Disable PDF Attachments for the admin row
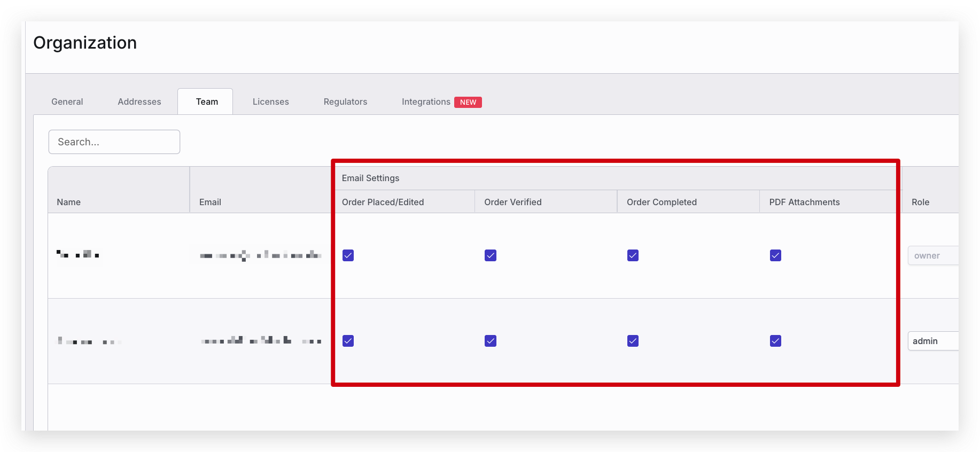Viewport: 980px width, 452px height. click(775, 341)
